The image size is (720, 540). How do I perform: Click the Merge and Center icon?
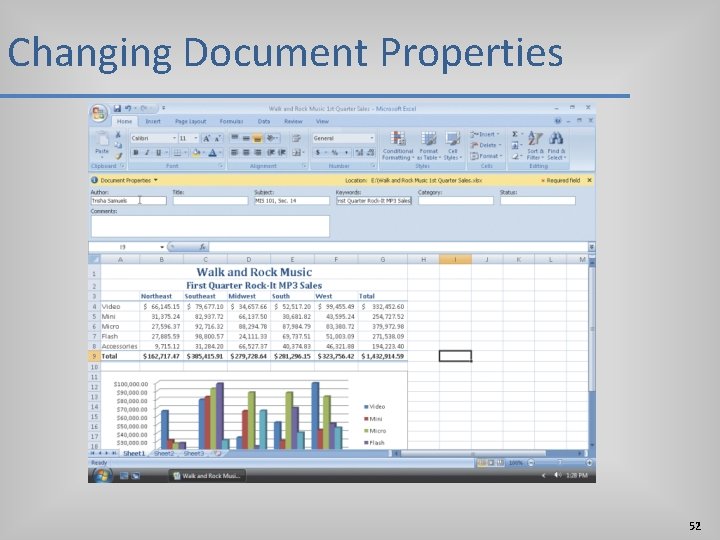296,152
